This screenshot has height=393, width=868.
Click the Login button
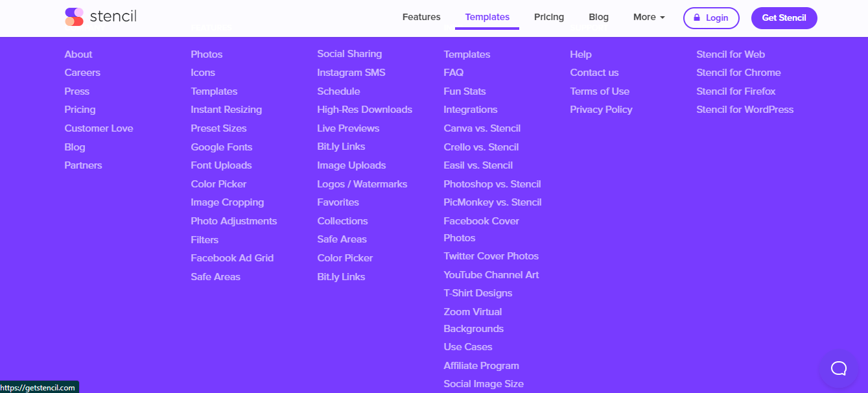click(710, 18)
